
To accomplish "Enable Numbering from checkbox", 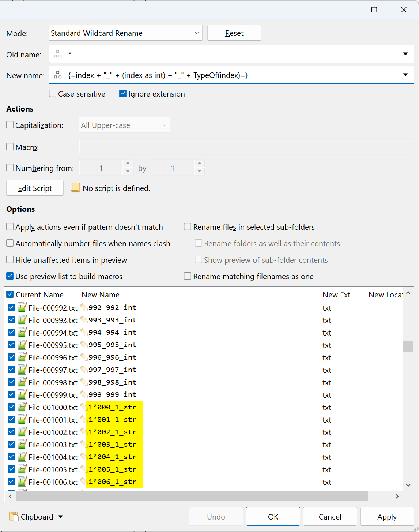I will (10, 168).
